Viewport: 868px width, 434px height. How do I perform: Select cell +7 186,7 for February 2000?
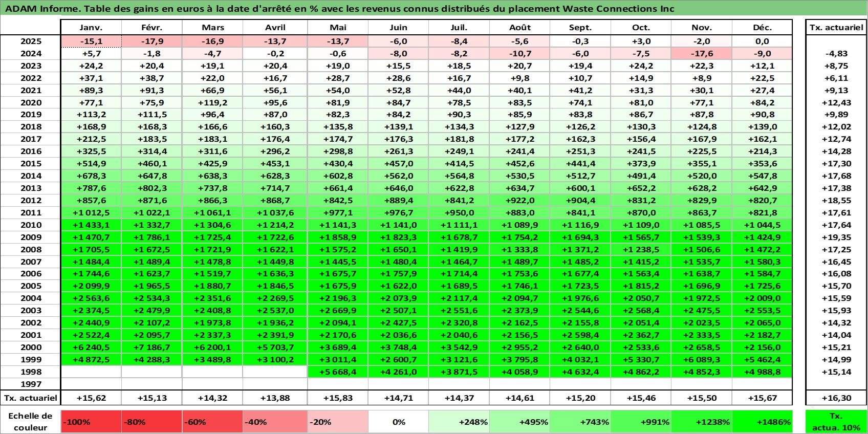[x=152, y=347]
